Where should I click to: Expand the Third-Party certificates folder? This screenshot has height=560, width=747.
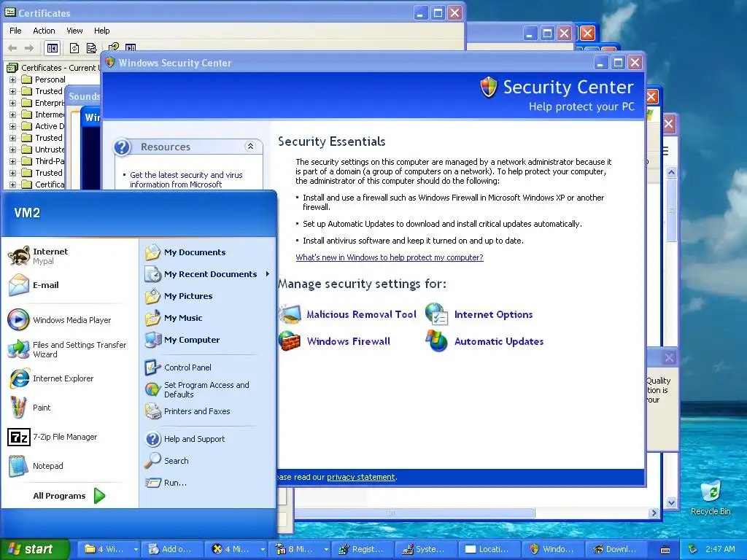tap(13, 161)
